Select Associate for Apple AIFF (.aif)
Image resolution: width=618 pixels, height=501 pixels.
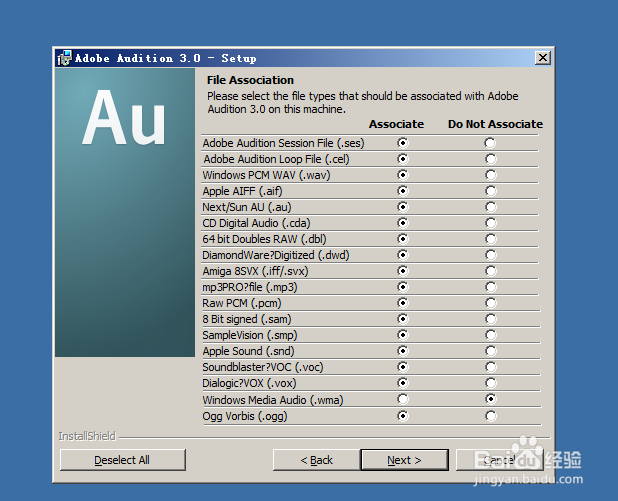[x=403, y=191]
